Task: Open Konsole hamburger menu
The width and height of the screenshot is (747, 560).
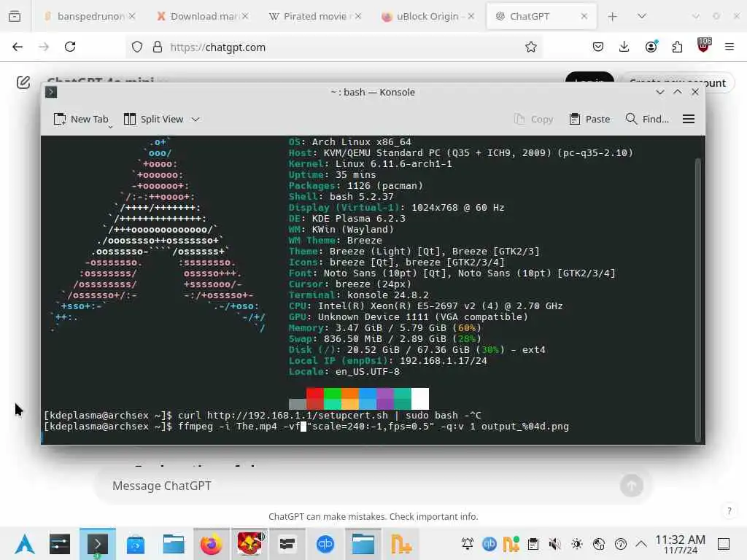Action: click(689, 119)
